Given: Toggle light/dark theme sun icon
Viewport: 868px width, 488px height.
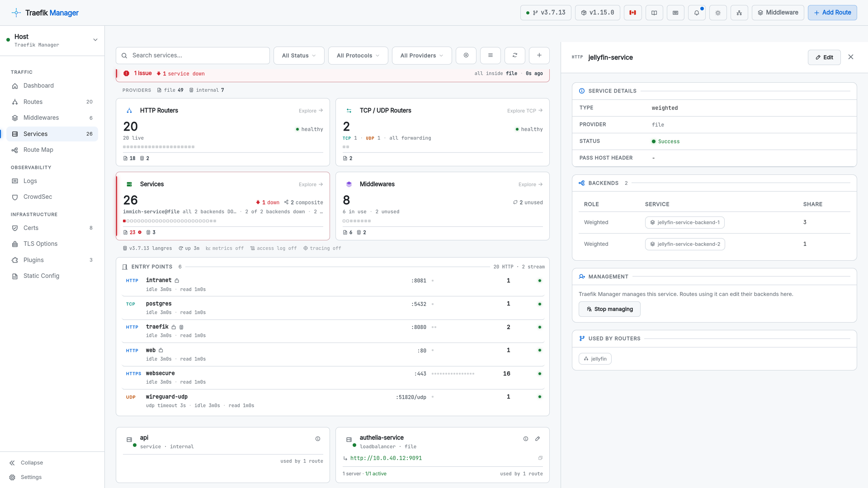Looking at the screenshot, I should tap(718, 13).
